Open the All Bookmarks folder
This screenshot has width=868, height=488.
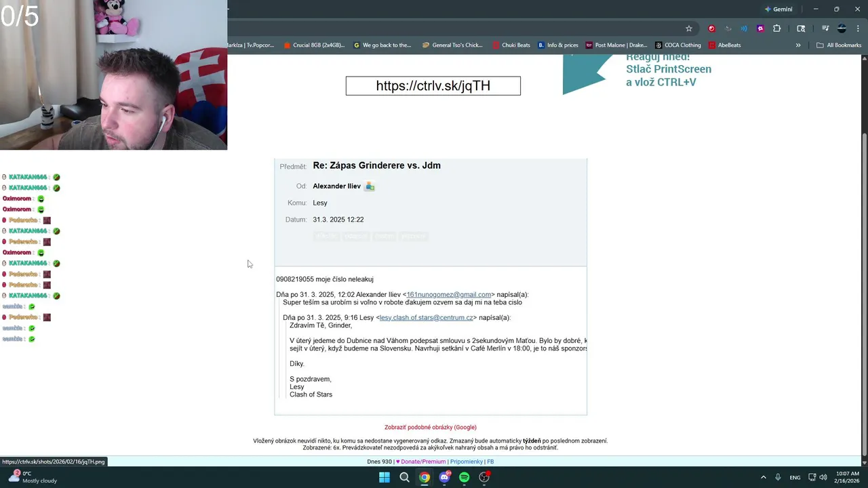pos(839,45)
